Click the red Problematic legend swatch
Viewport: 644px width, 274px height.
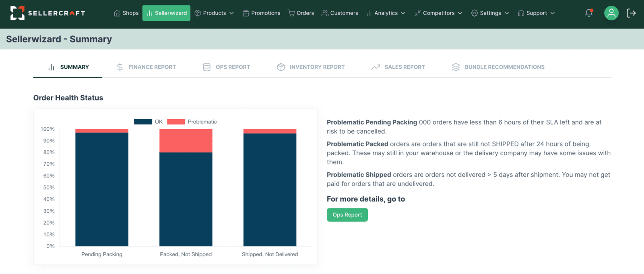tap(176, 122)
